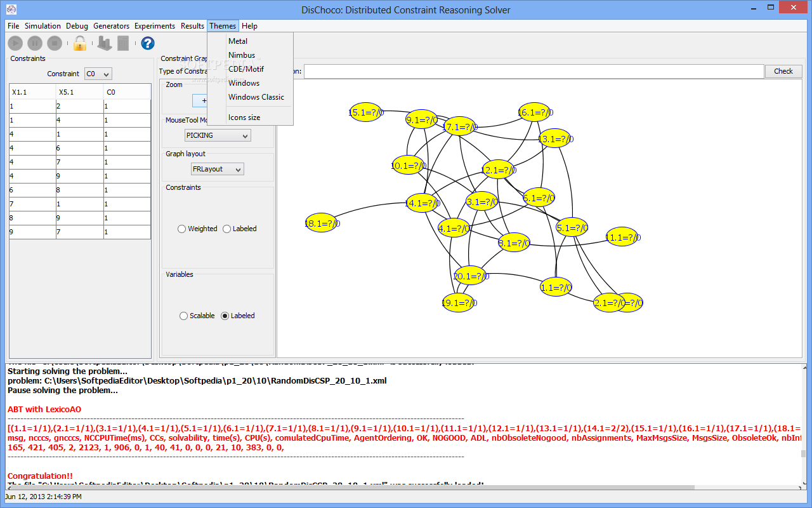The height and width of the screenshot is (508, 812).
Task: Open the File menu
Action: (x=13, y=26)
